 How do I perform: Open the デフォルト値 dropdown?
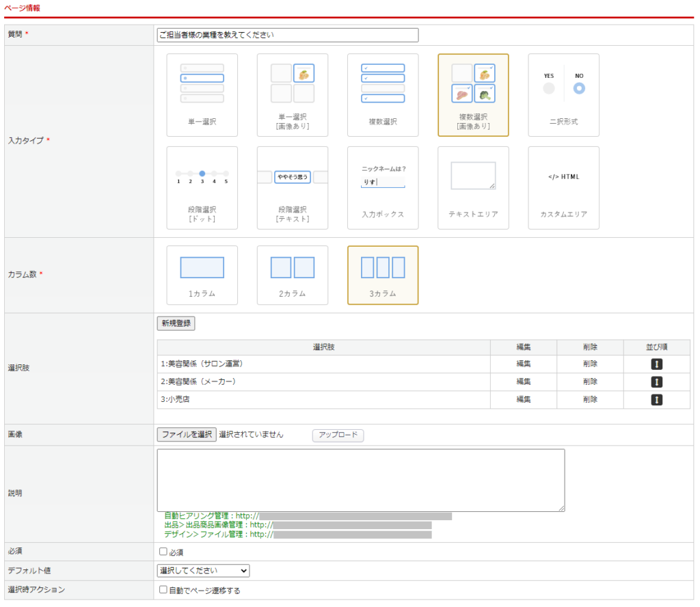coord(203,571)
